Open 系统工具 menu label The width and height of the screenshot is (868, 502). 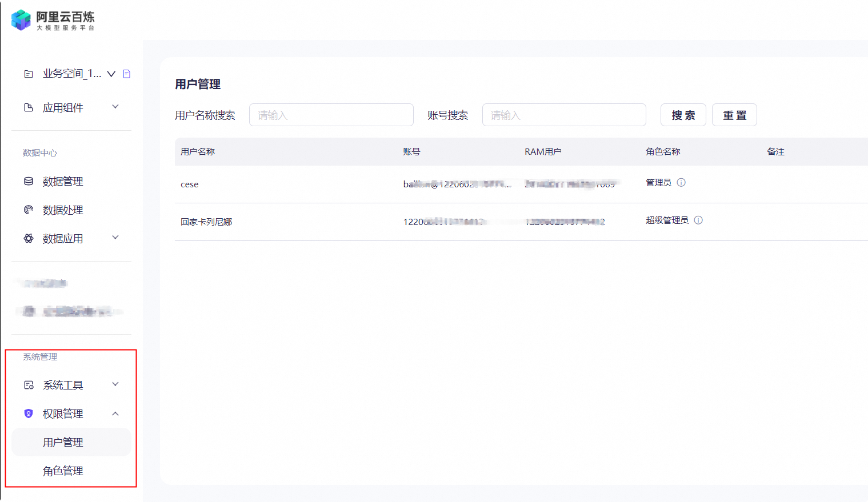click(63, 385)
